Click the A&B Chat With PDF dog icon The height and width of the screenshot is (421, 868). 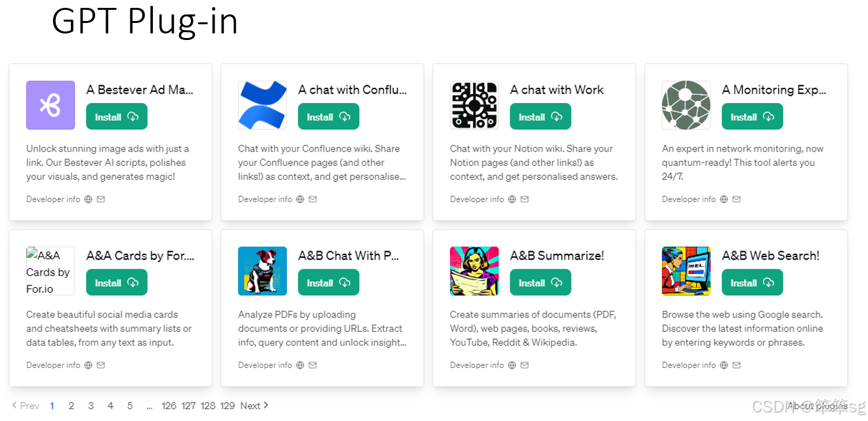point(262,271)
